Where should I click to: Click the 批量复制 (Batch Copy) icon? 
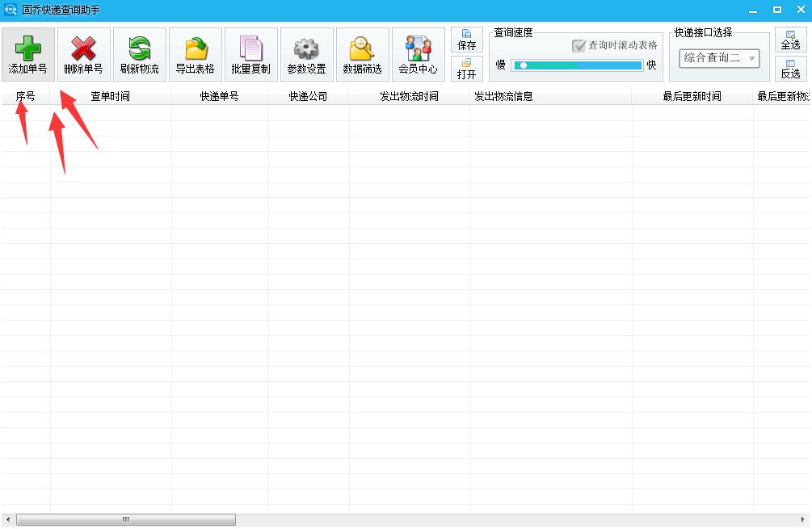coord(250,53)
